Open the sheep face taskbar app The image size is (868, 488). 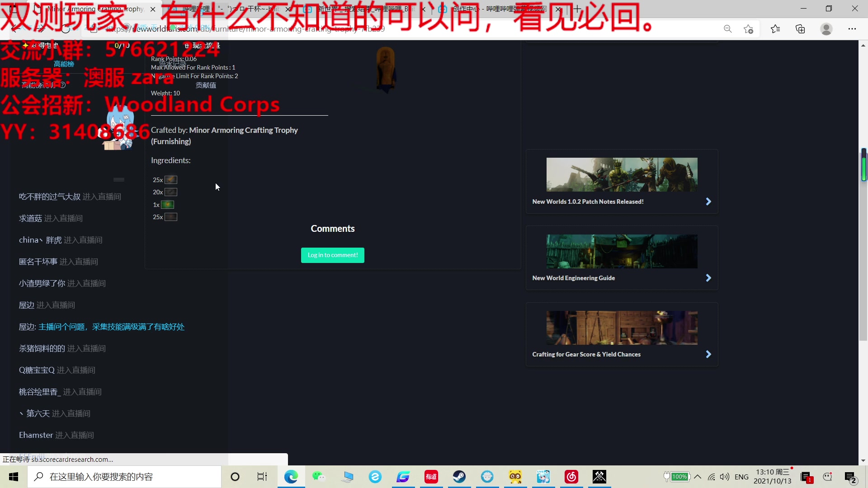pos(487,477)
